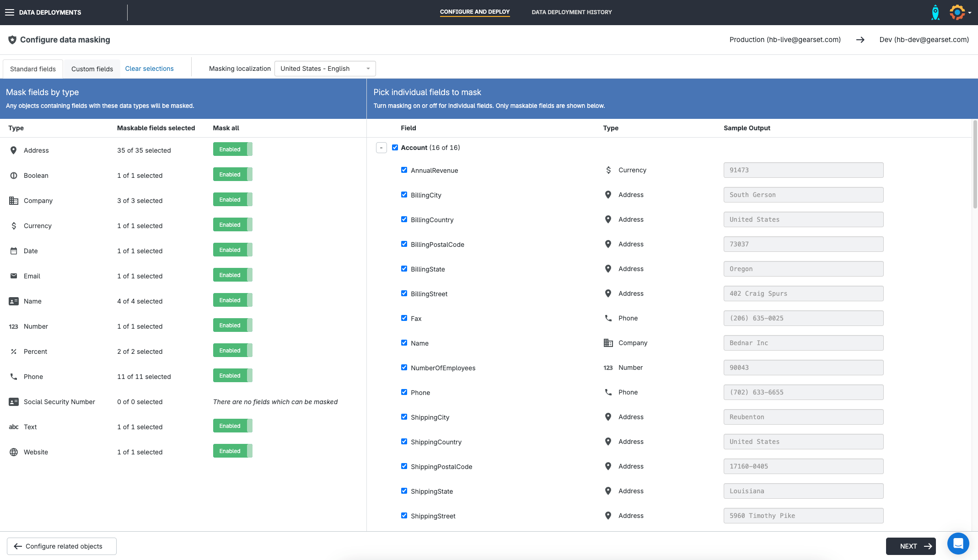Click the Phone handset type icon

[x=14, y=377]
